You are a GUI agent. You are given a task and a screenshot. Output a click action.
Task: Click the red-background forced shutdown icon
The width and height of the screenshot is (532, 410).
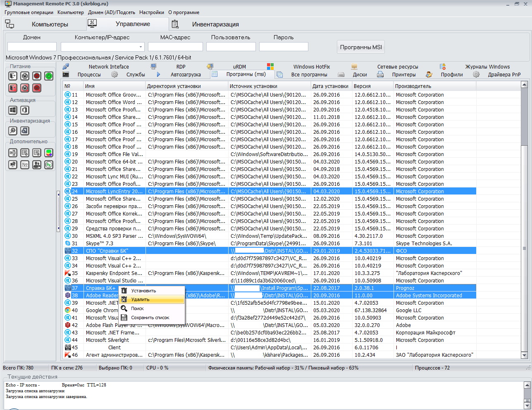37,88
